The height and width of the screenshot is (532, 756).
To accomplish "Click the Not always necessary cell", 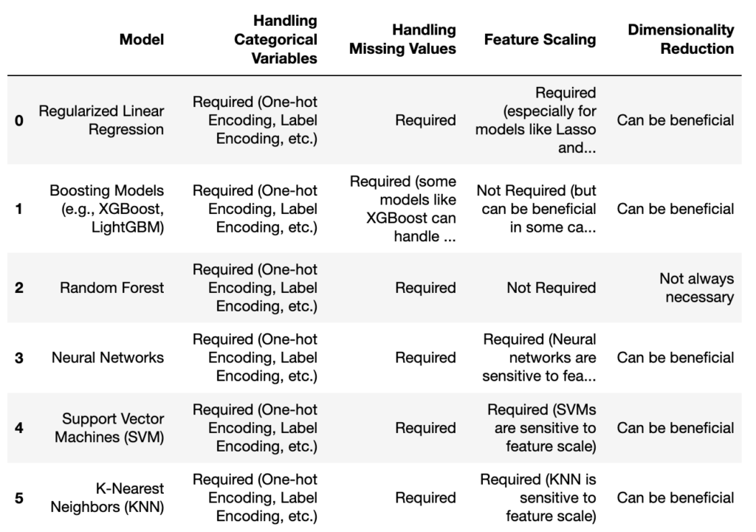I will [x=696, y=288].
